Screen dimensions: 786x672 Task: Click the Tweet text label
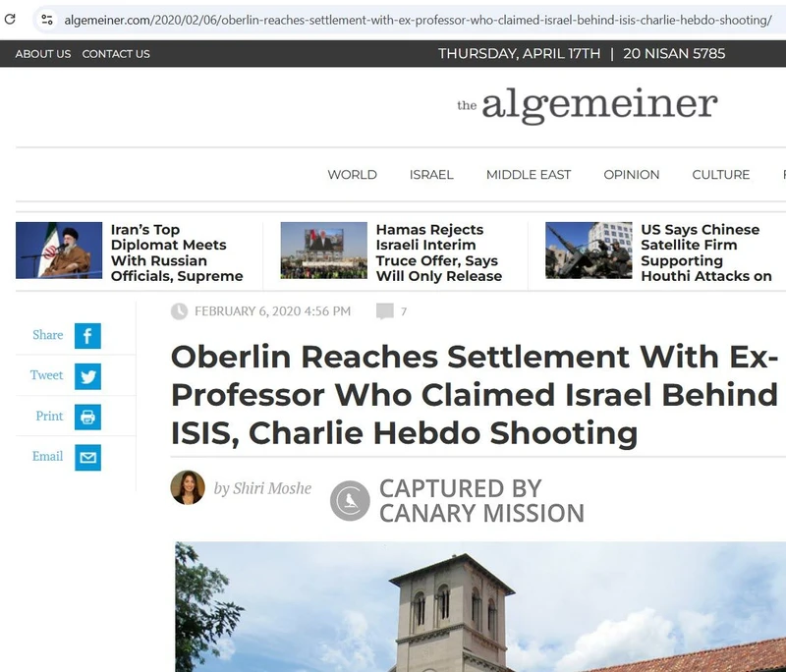pyautogui.click(x=46, y=375)
